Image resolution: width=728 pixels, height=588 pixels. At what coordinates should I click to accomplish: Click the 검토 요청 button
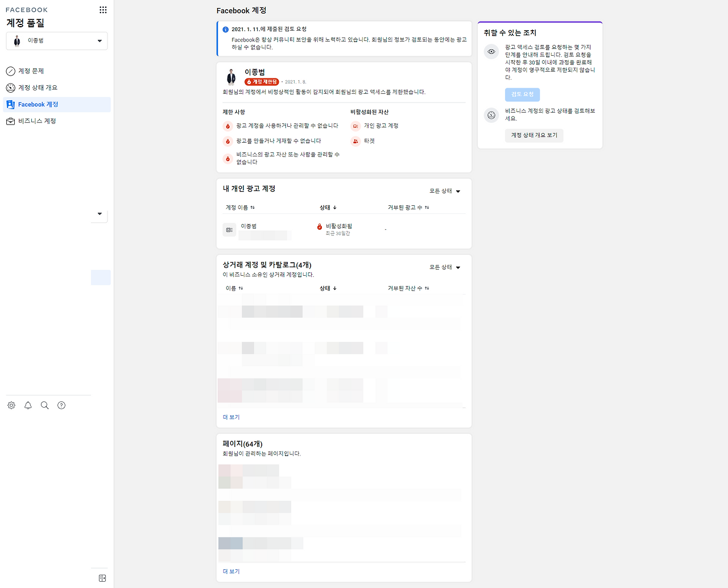[522, 94]
